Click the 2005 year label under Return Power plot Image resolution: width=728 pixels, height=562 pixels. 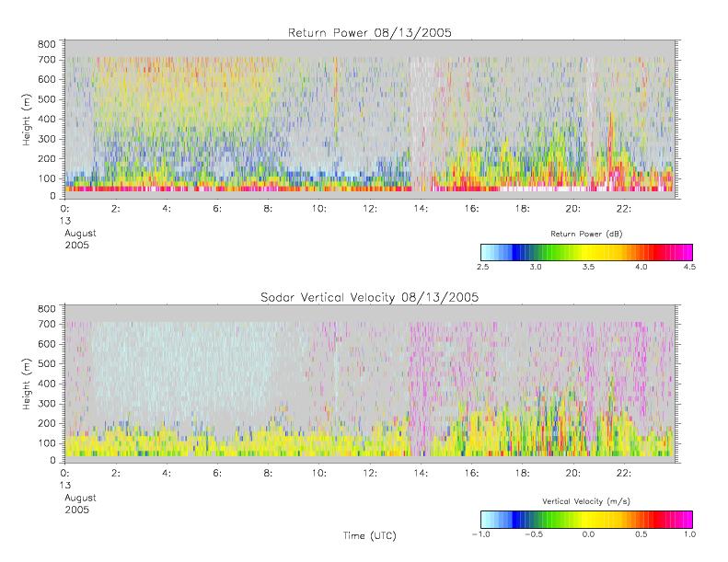(76, 245)
